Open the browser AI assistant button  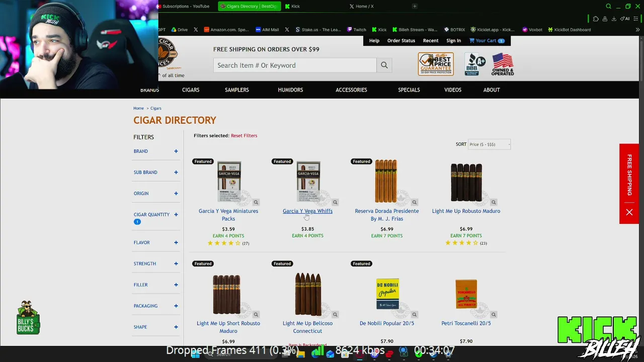pyautogui.click(x=625, y=19)
